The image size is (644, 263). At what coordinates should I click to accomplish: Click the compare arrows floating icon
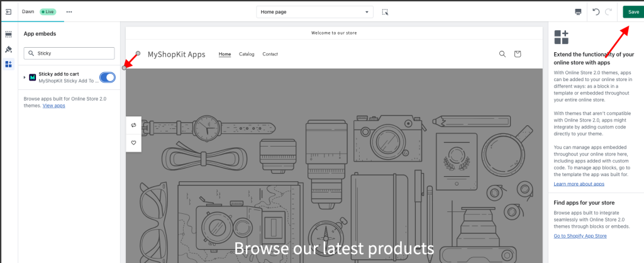point(133,125)
